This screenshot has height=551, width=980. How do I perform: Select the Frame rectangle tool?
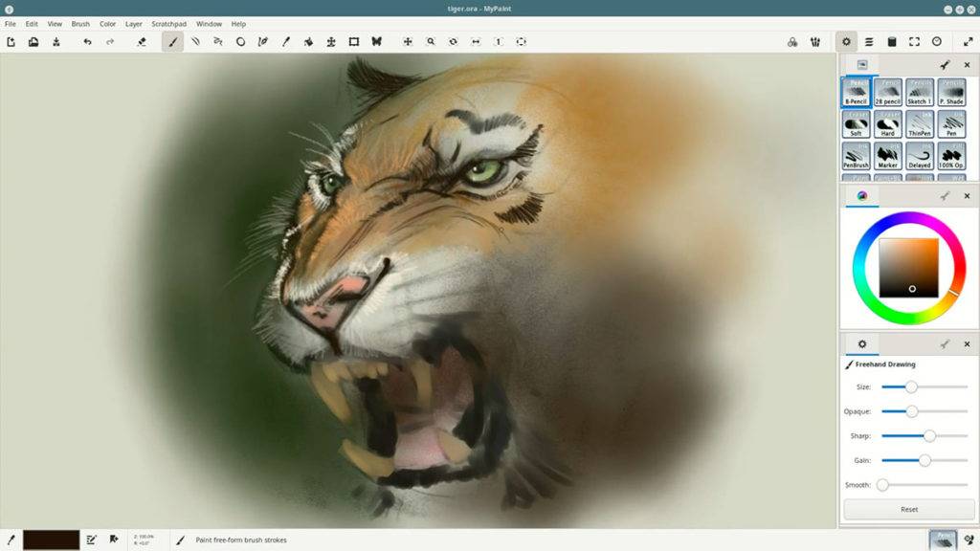(353, 42)
